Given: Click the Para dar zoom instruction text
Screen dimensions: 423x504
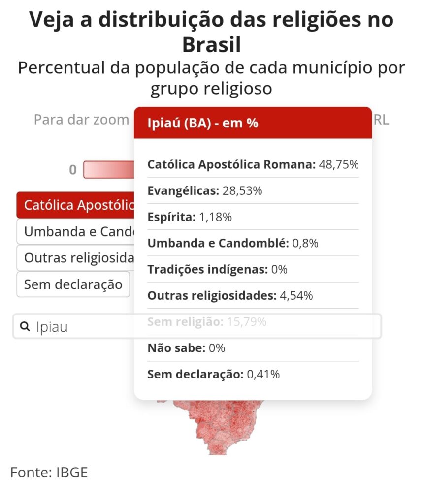Looking at the screenshot, I should [x=81, y=120].
